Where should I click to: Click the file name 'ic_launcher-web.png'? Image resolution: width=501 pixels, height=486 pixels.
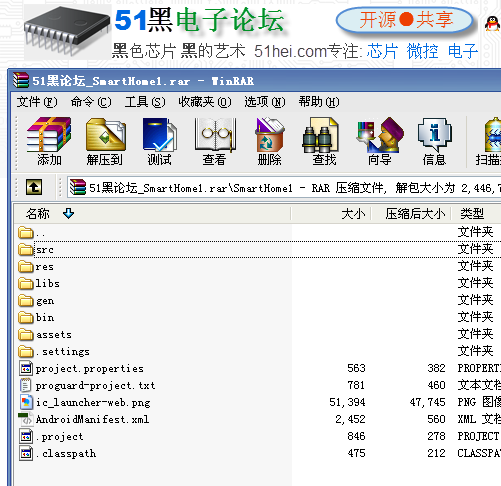tap(93, 403)
